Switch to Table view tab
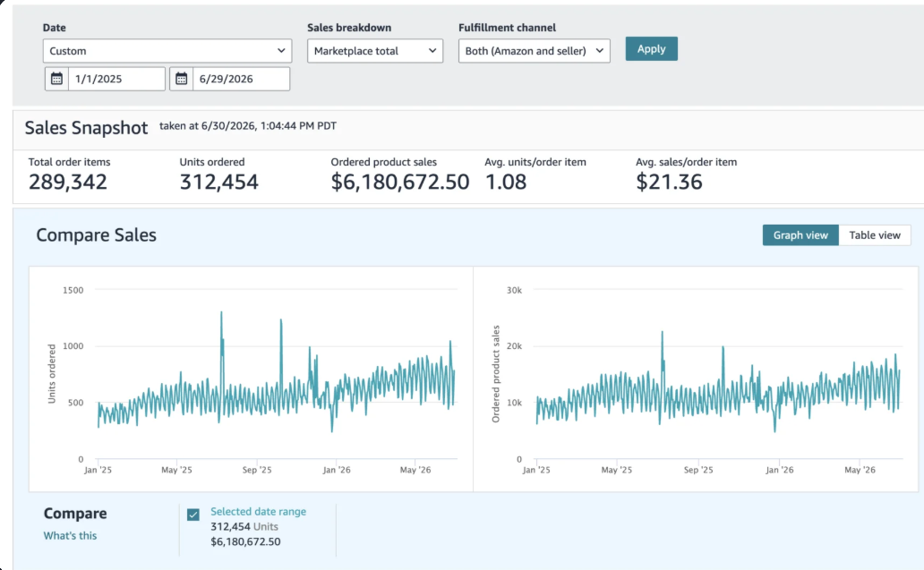This screenshot has height=570, width=924. tap(875, 235)
